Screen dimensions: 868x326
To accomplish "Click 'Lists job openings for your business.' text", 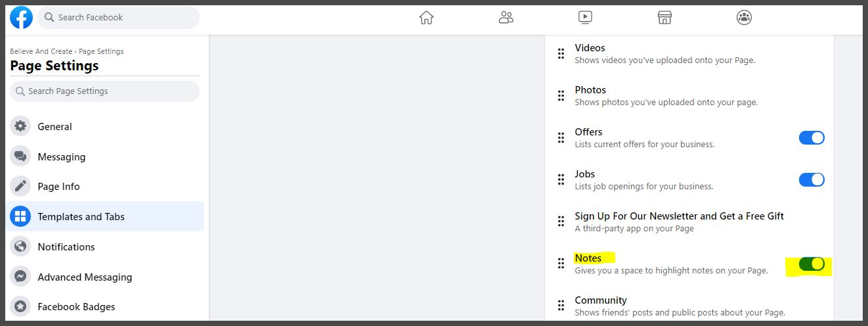I will click(x=644, y=187).
